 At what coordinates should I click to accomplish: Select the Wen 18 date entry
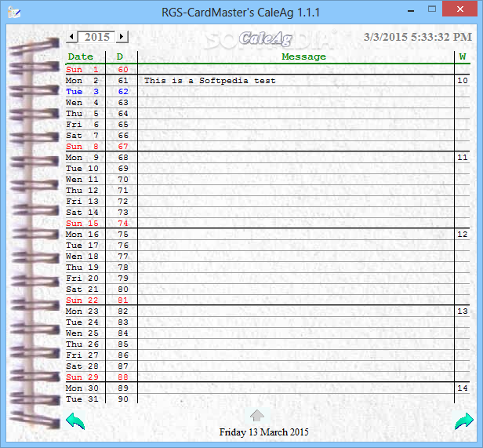82,257
